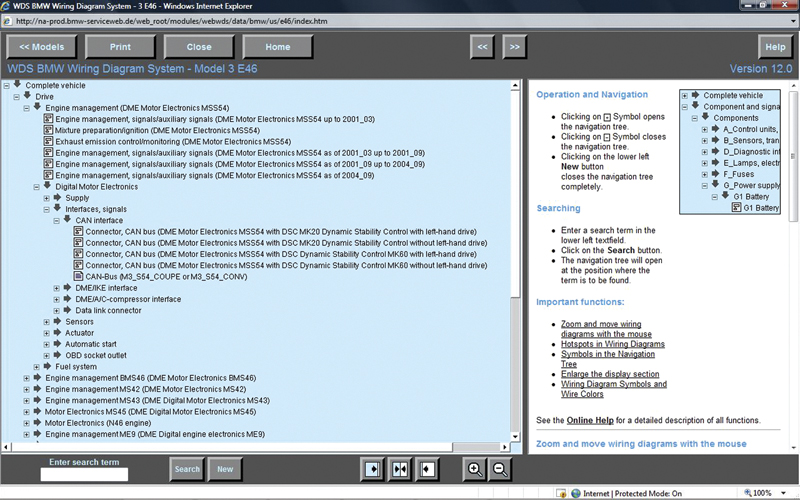The width and height of the screenshot is (800, 500).
Task: Open the 'Online Help' link
Action: (590, 420)
